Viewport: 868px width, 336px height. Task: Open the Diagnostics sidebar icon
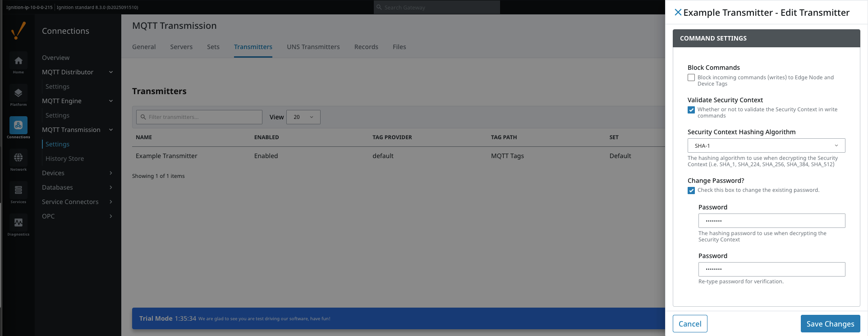[18, 223]
